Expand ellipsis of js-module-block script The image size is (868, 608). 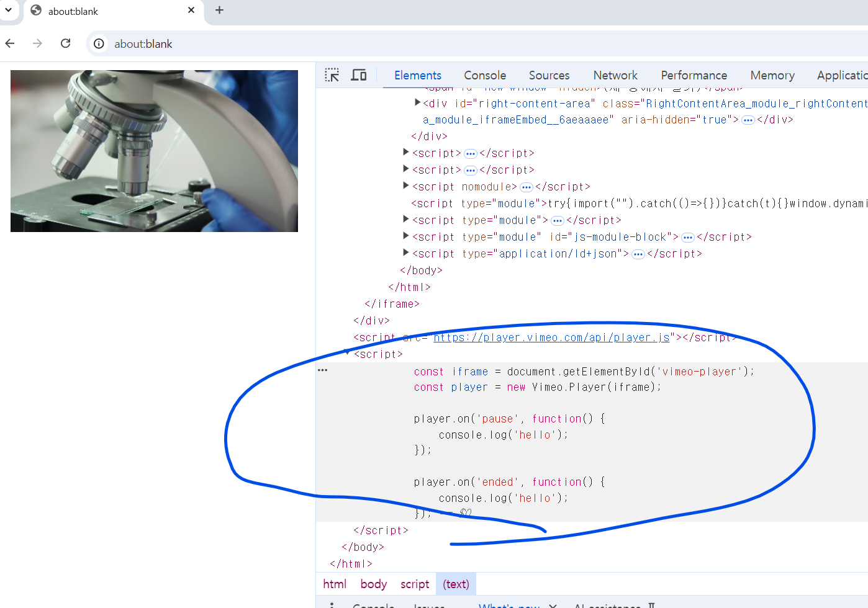[x=687, y=237]
